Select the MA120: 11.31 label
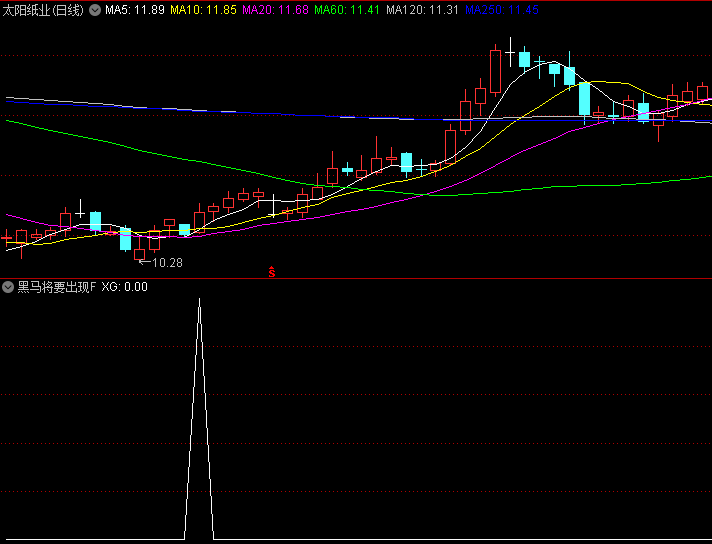 coord(422,10)
